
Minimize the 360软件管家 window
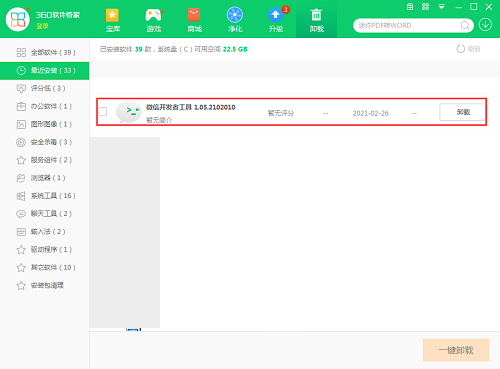coord(459,7)
